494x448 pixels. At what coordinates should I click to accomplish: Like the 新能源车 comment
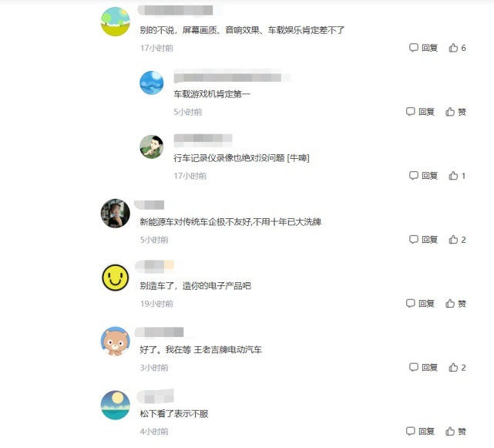(457, 240)
